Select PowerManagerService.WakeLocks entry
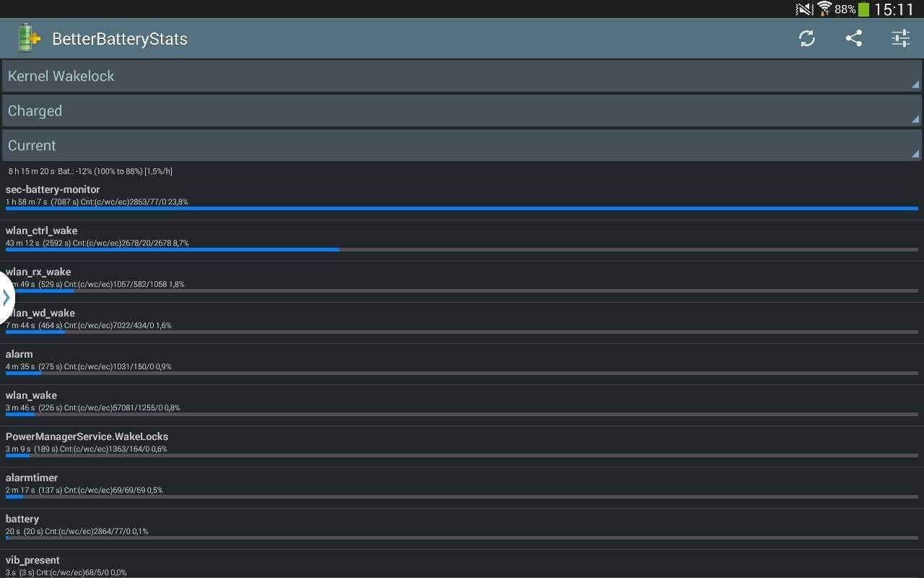 point(462,447)
